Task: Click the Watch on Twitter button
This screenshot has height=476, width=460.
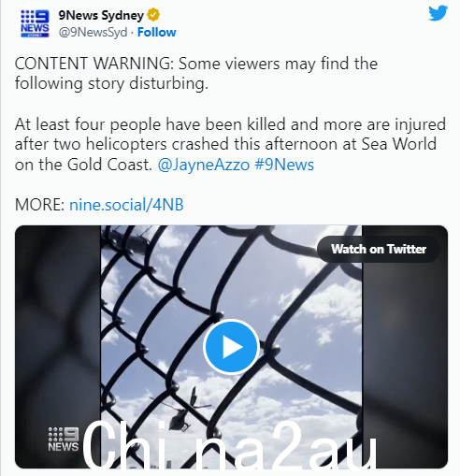Action: click(x=379, y=249)
